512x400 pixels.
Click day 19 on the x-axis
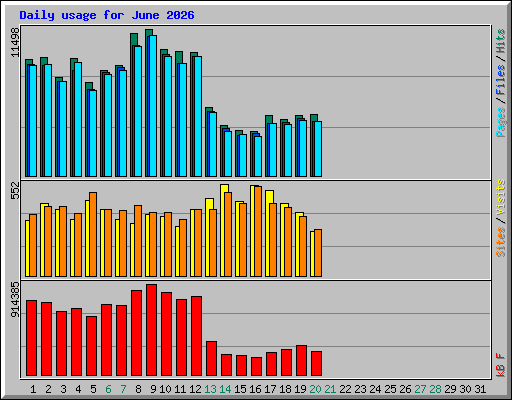click(300, 389)
